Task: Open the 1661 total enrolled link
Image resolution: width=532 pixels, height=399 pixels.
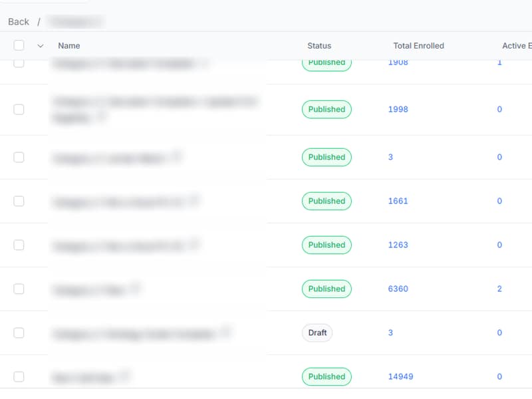Action: [x=398, y=201]
